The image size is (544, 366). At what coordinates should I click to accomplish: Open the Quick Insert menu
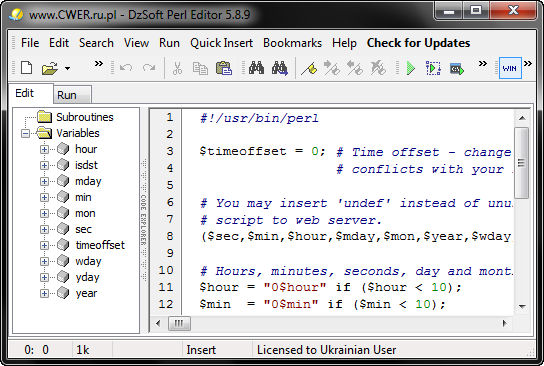221,43
